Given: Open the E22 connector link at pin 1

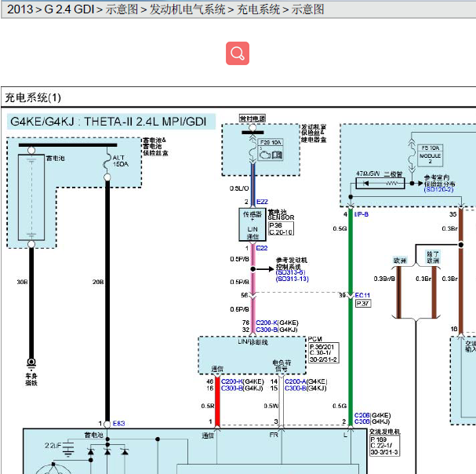Looking at the screenshot, I should pyautogui.click(x=262, y=248).
